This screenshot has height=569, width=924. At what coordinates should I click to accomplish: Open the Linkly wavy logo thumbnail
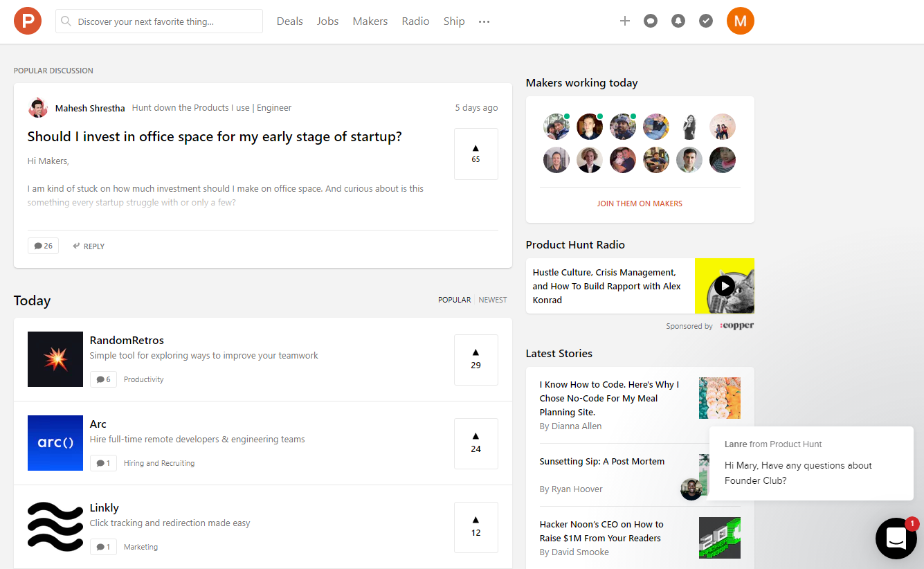(x=55, y=527)
